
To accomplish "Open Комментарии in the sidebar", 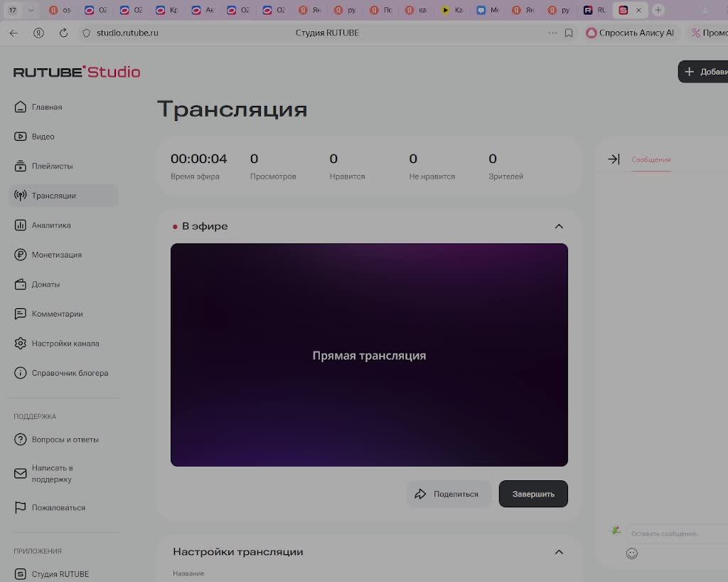I will click(48, 314).
